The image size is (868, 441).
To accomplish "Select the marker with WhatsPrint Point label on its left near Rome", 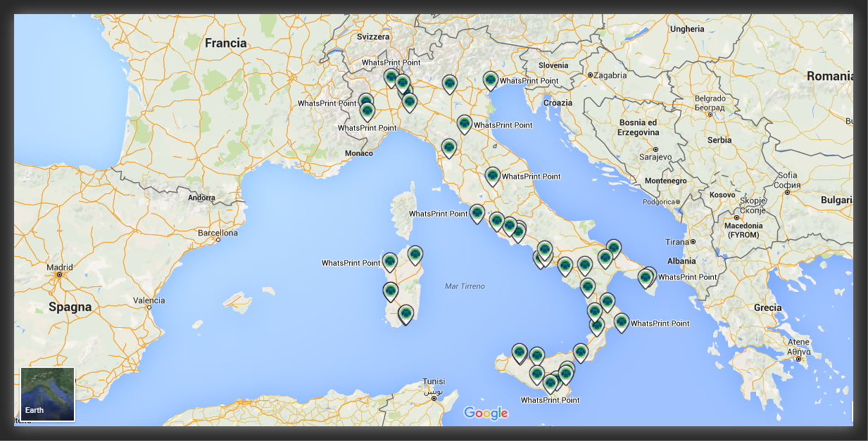I will [x=477, y=215].
